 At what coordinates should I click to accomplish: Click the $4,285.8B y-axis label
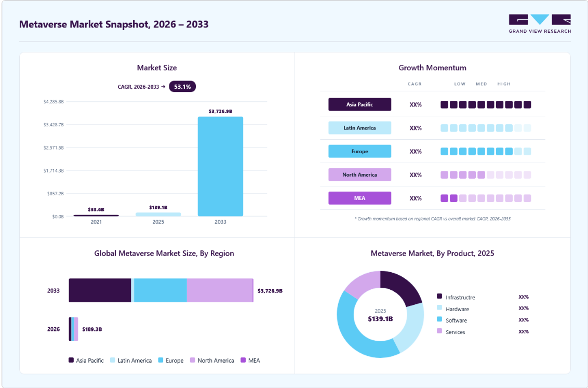tap(54, 102)
